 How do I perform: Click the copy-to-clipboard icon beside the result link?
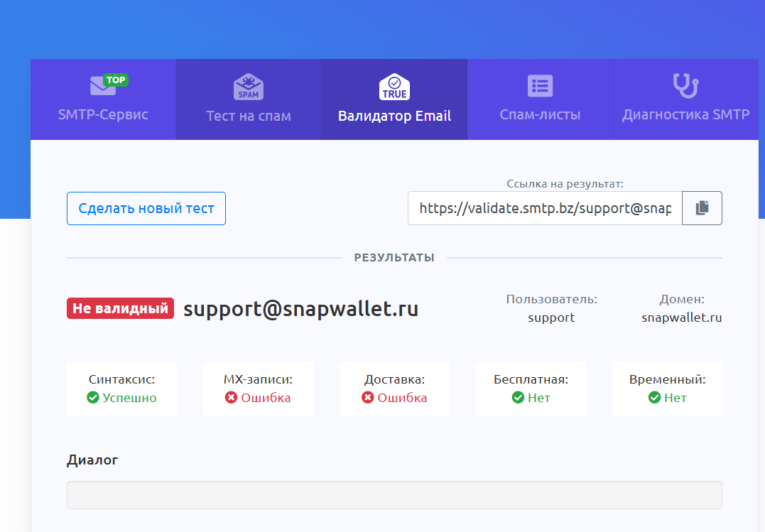[x=702, y=207]
